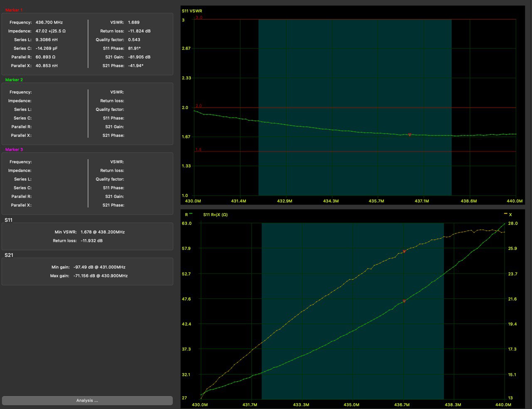532x409 pixels.
Task: Click marker triangle on yellow reactance trace
Action: (404, 251)
